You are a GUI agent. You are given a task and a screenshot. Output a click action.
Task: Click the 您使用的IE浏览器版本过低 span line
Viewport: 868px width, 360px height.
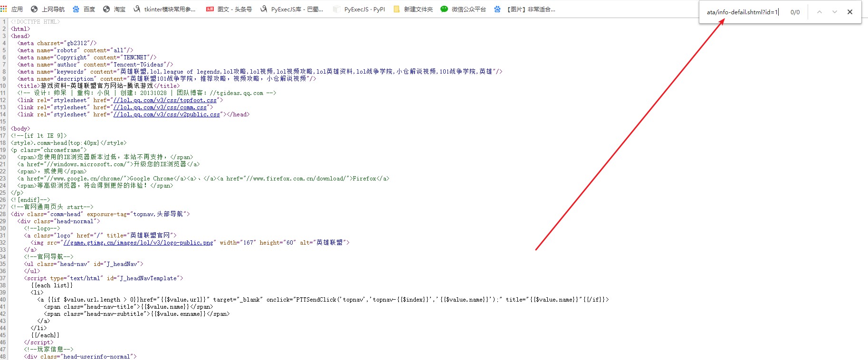point(105,157)
